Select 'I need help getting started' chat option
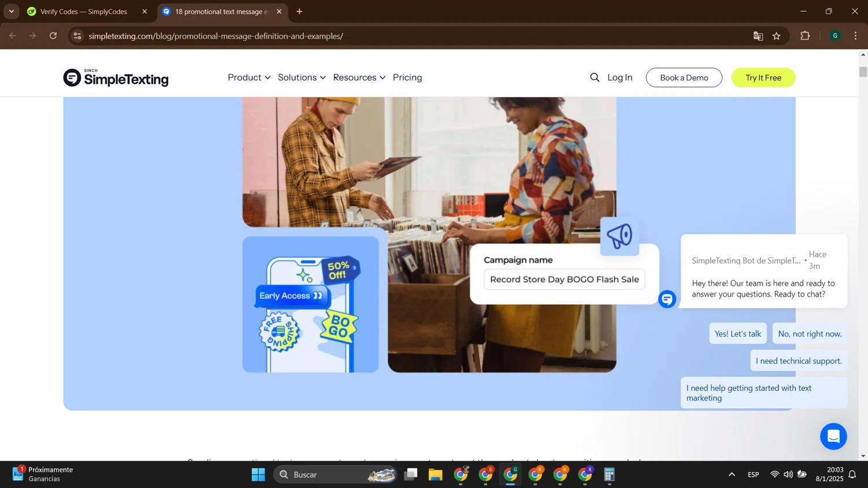Image resolution: width=868 pixels, height=488 pixels. pos(764,393)
